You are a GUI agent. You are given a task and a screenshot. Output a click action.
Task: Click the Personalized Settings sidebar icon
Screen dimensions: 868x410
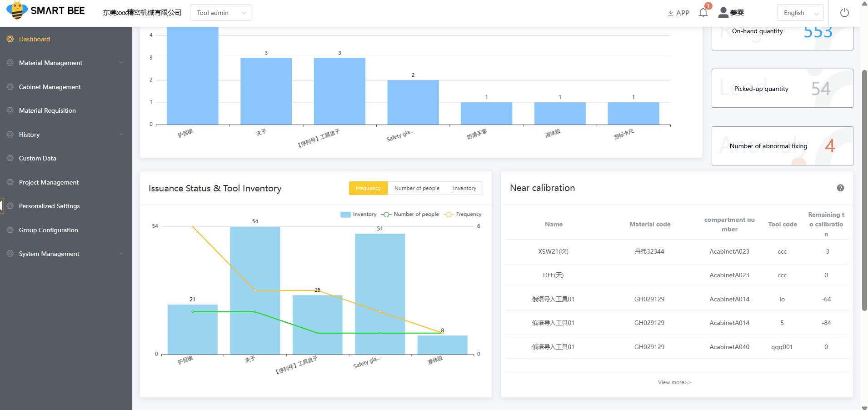pos(10,206)
